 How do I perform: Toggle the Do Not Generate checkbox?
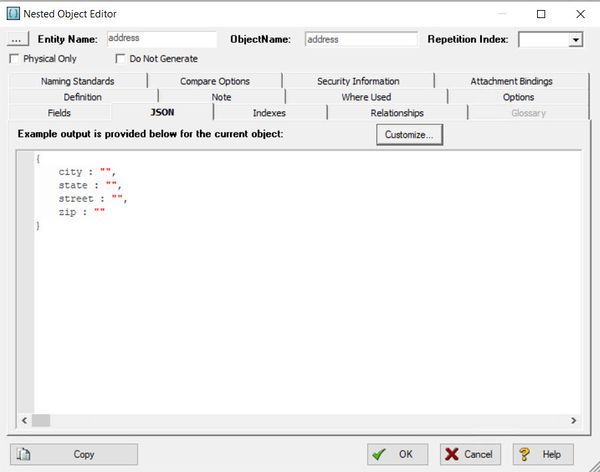(120, 59)
